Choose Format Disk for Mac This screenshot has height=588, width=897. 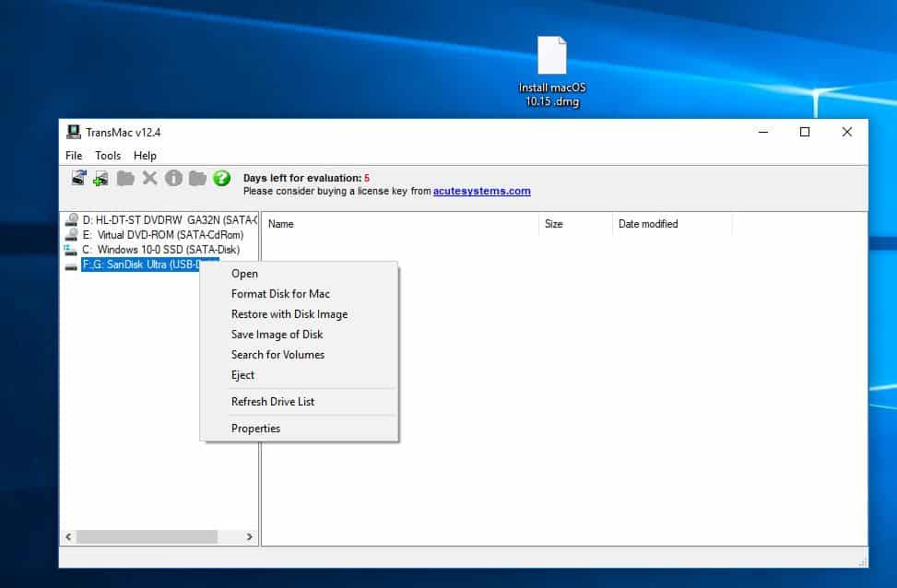point(300,294)
